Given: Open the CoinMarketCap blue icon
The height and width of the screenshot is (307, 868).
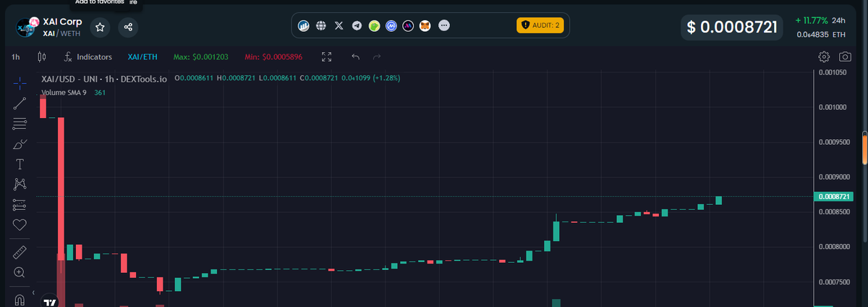Looking at the screenshot, I should [x=391, y=25].
